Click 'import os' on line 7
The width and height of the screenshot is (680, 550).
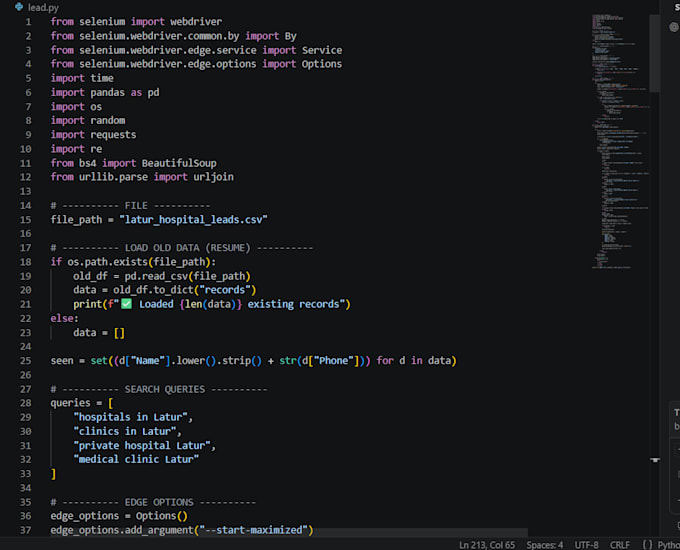(76, 107)
